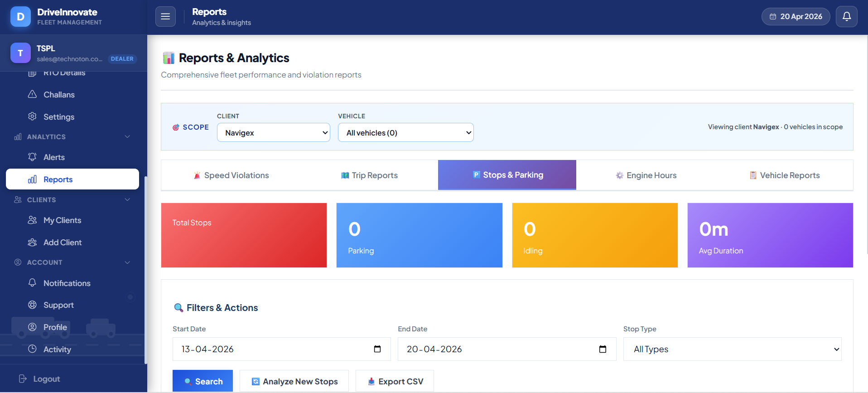Open calendar picker for Start Date

pos(377,349)
